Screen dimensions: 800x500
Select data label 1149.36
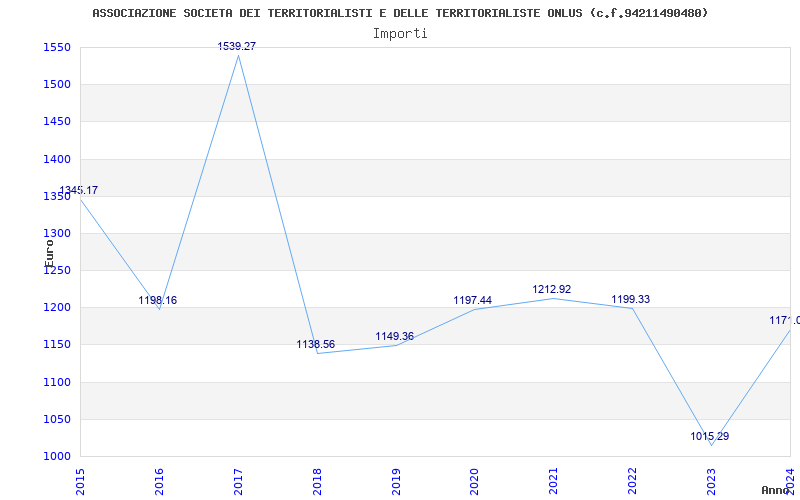pos(394,336)
